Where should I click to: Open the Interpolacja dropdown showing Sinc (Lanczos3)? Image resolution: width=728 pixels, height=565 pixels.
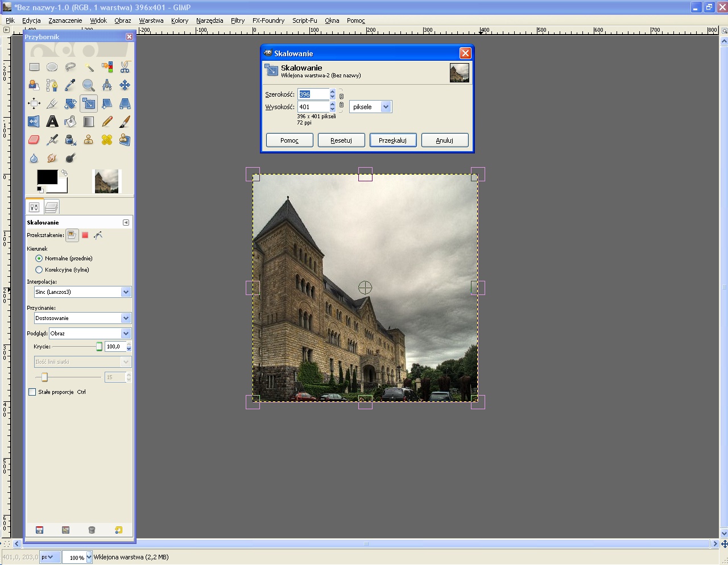click(x=82, y=292)
